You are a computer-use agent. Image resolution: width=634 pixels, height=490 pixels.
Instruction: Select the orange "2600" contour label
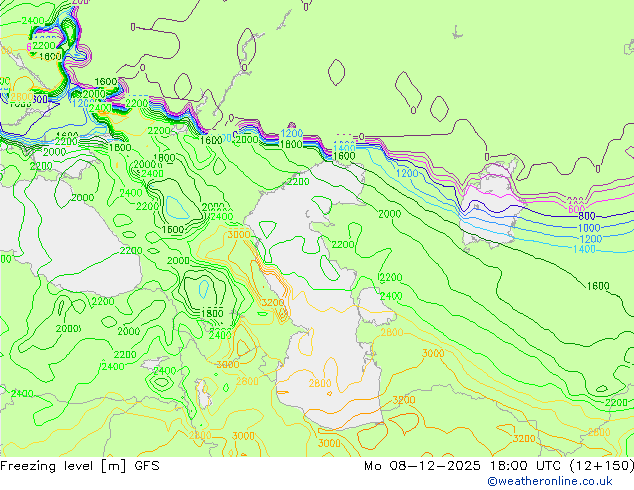click(247, 381)
